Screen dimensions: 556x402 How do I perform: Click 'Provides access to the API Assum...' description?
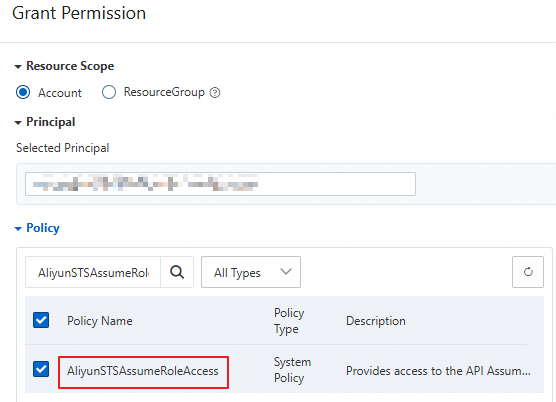point(438,371)
